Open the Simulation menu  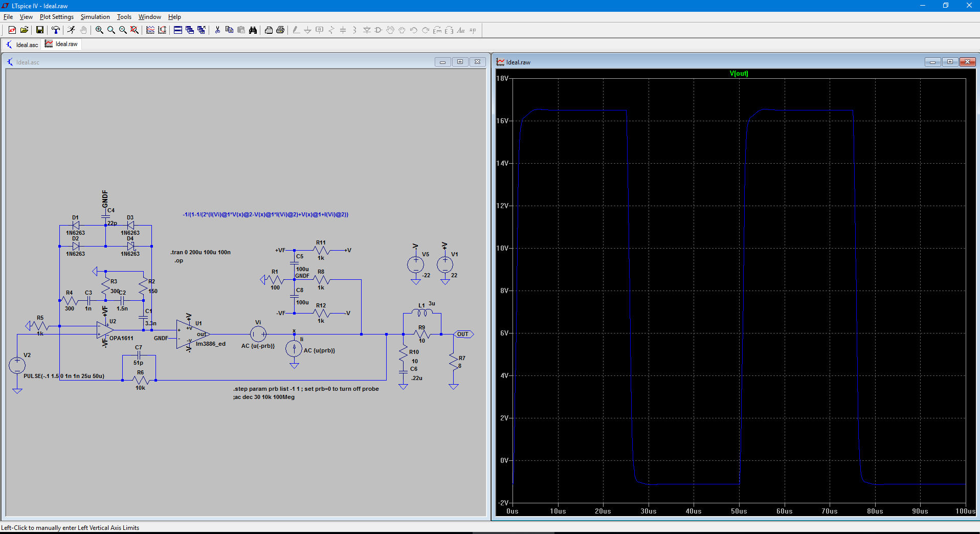tap(95, 17)
